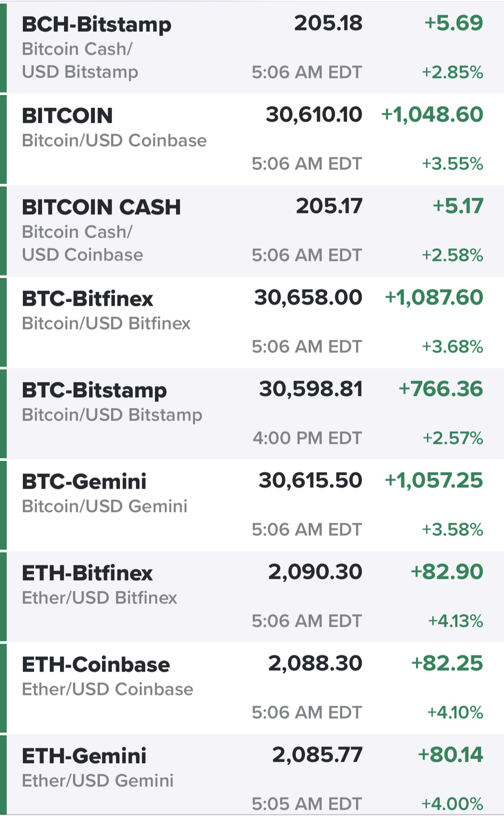
Task: Open ETH-Bitfinex quote details
Action: (252, 597)
